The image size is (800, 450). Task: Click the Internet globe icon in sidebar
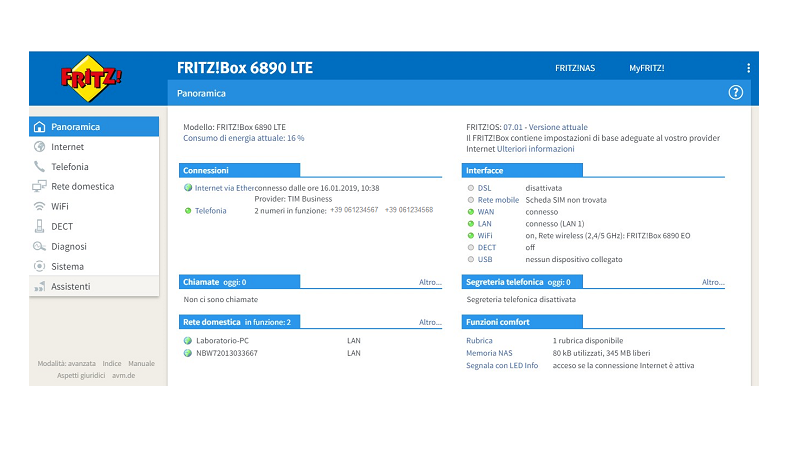pos(39,147)
